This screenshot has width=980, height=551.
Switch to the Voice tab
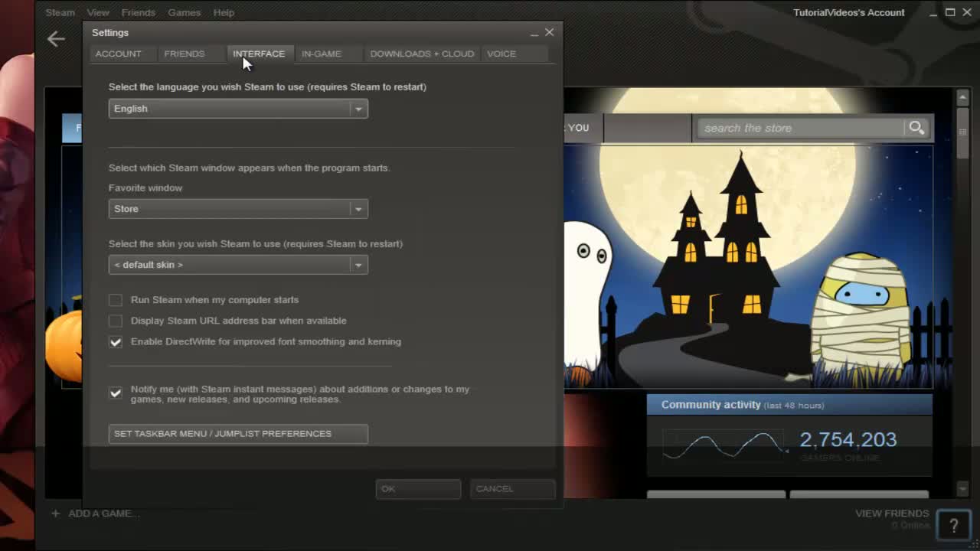click(x=501, y=54)
